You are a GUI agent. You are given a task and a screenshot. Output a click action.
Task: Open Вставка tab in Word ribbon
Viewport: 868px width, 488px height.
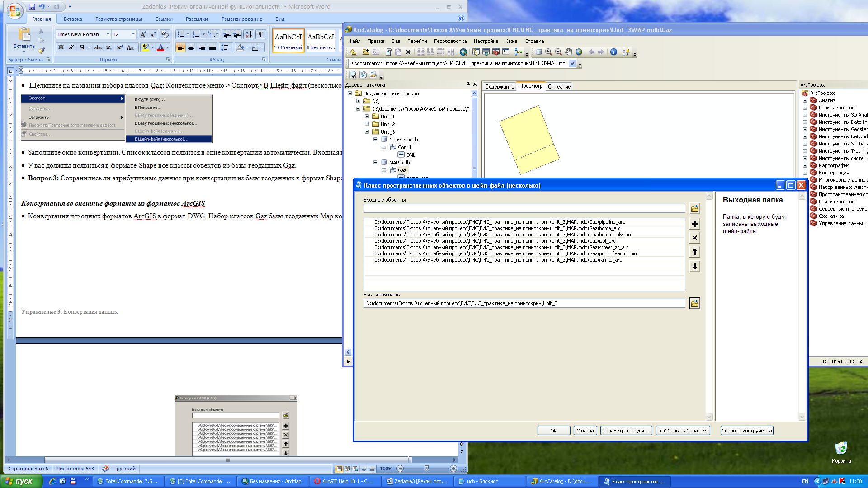tap(73, 19)
